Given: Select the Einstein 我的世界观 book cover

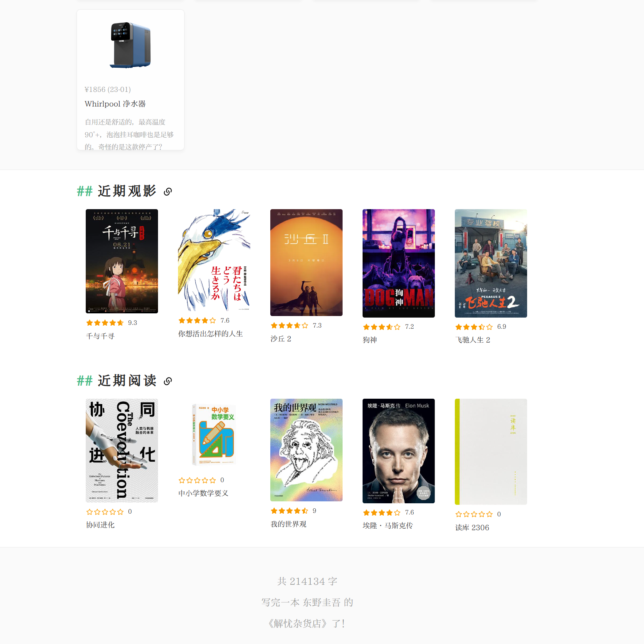Looking at the screenshot, I should (x=306, y=450).
